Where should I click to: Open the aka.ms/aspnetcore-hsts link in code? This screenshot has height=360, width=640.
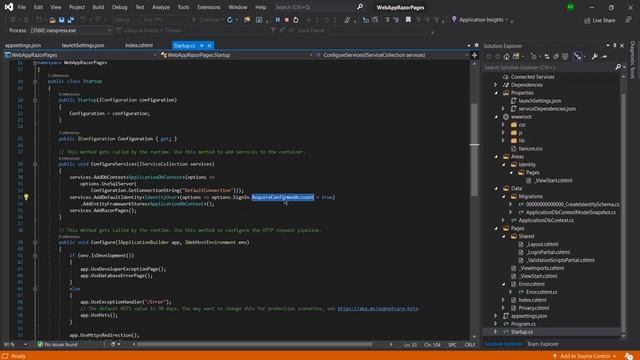coord(378,309)
